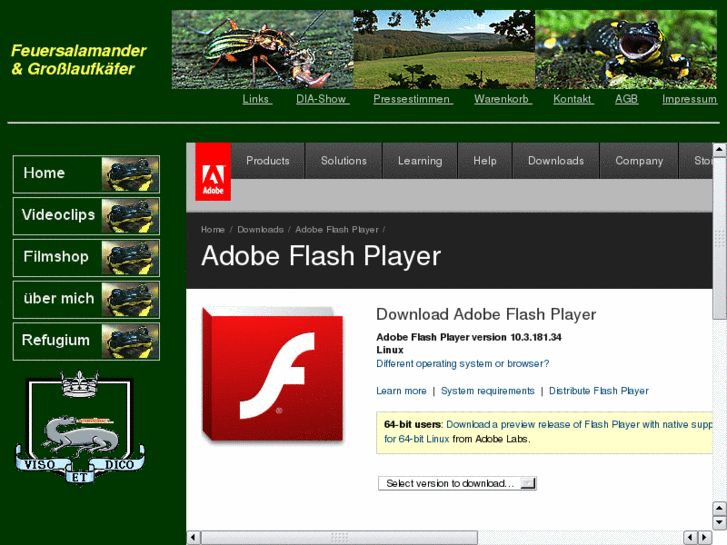Click the Adobe Flash Player page heading
Screen dimensions: 727x545
point(321,256)
